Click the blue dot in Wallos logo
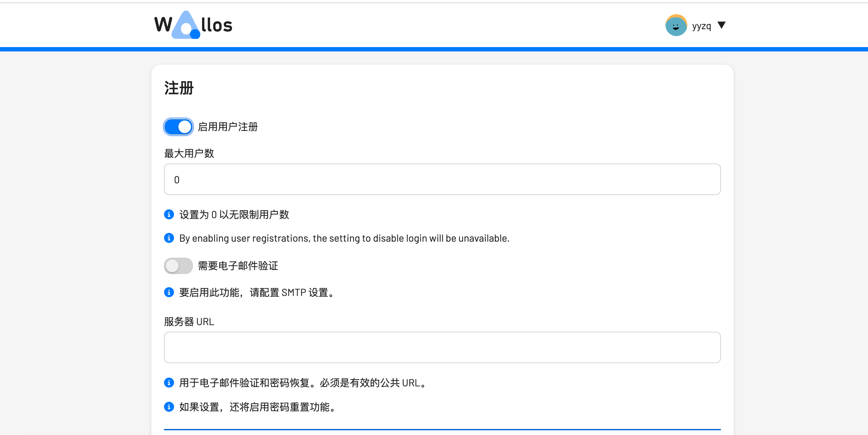868x435 pixels. [195, 34]
